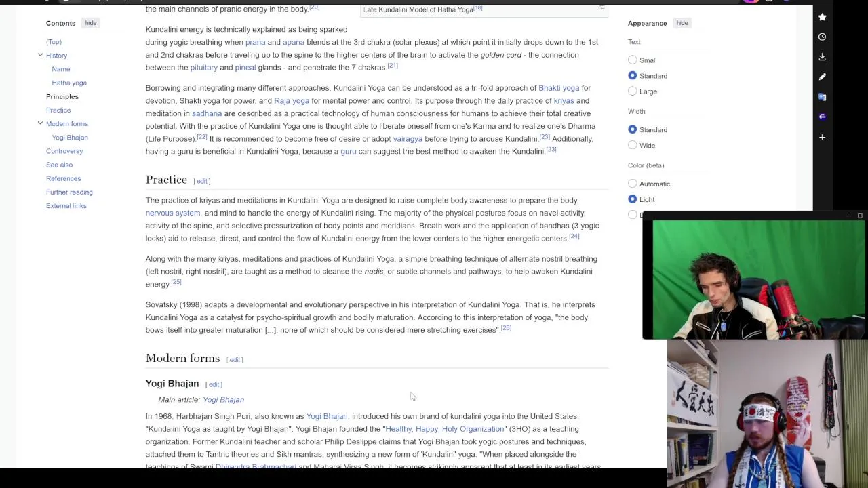Open citation reference 21
The width and height of the screenshot is (868, 488).
coord(393,66)
